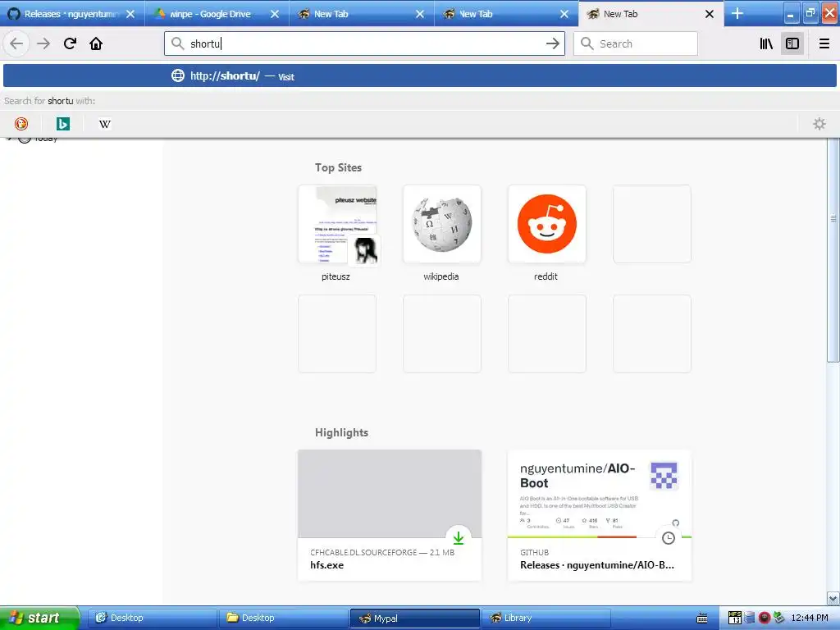Click the clock history icon on AIO-Boot card
This screenshot has width=840, height=630.
(668, 537)
